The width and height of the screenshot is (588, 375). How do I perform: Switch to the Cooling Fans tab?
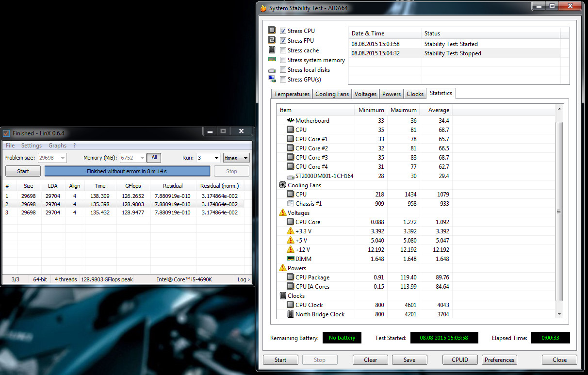[x=332, y=94]
